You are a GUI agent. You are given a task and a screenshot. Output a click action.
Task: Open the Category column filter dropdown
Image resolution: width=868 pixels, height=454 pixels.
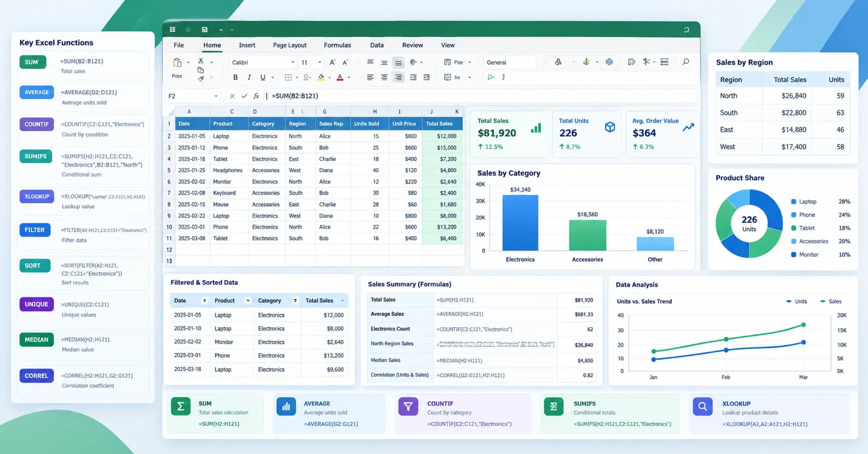[x=295, y=301]
